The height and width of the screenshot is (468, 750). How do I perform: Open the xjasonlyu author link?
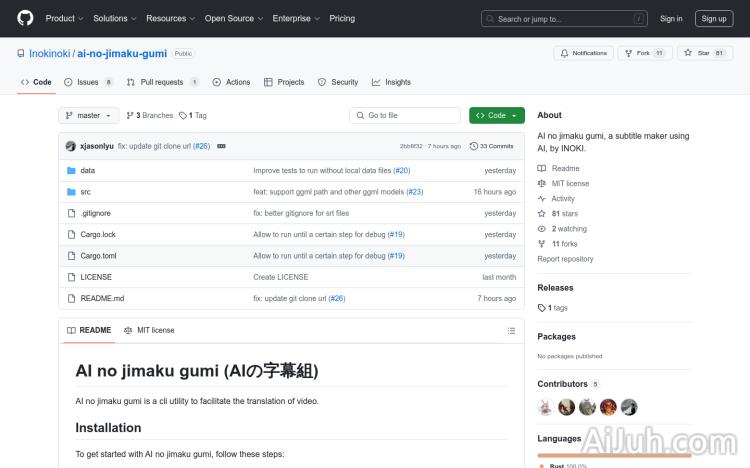tap(97, 146)
